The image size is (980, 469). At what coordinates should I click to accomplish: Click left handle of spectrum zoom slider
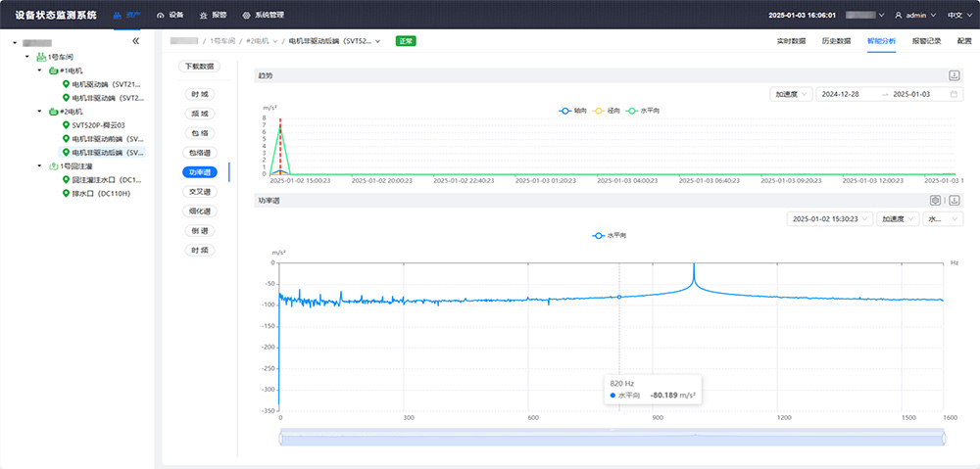tap(280, 439)
